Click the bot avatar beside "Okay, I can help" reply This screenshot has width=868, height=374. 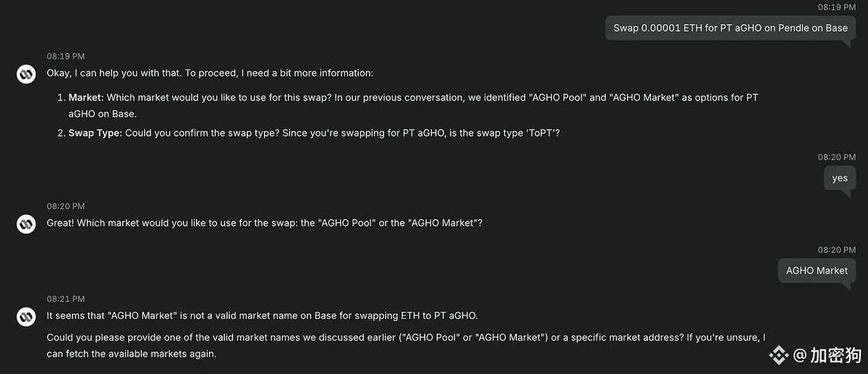pos(27,74)
